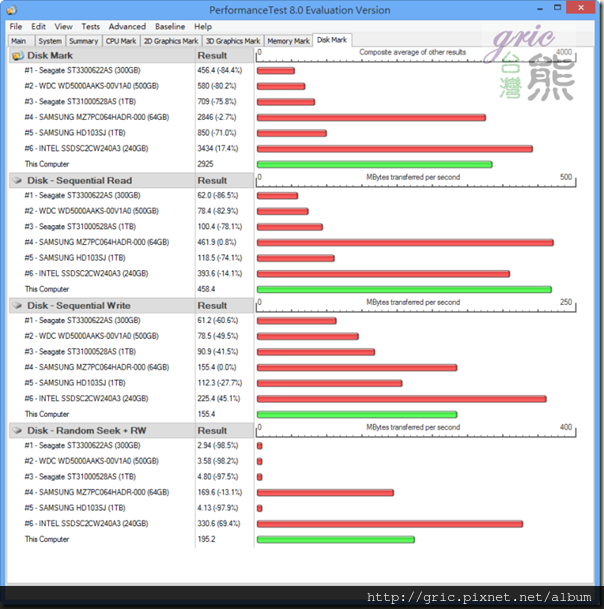This screenshot has height=609, width=604.
Task: Open the File menu
Action: [16, 26]
